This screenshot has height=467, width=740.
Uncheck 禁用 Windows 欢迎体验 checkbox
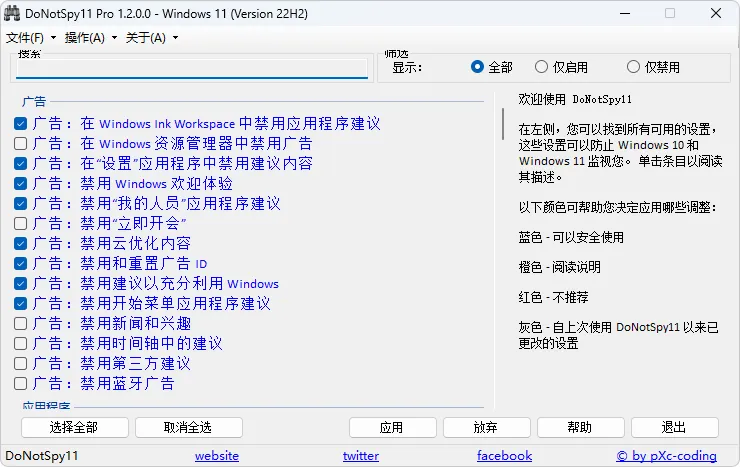tap(20, 183)
